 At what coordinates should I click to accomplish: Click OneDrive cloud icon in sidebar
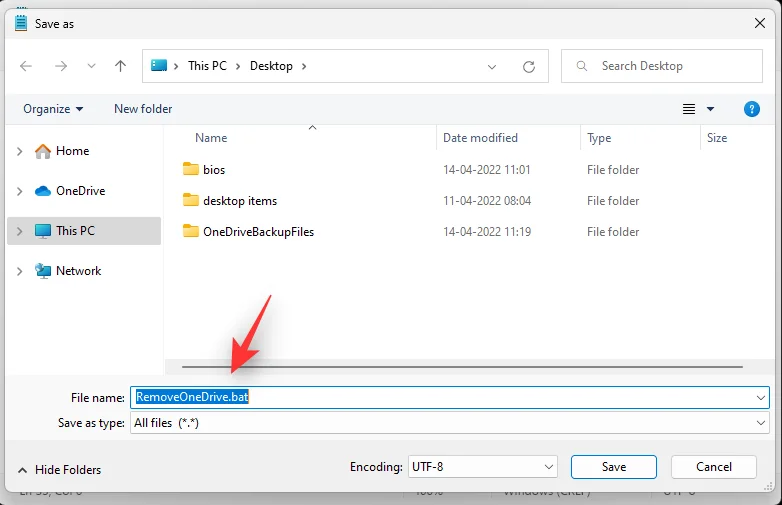tap(43, 191)
